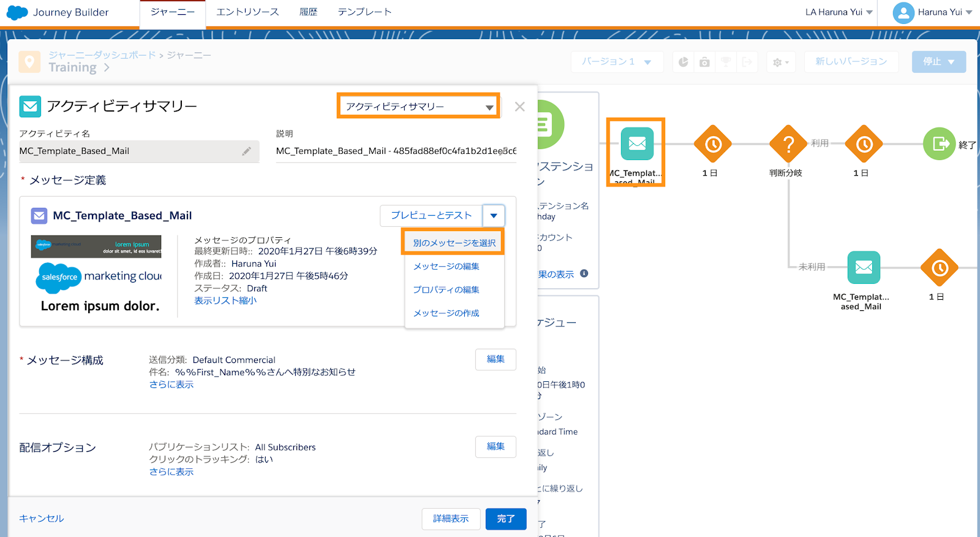
Task: Choose プロパティの編集 menu item
Action: (446, 289)
